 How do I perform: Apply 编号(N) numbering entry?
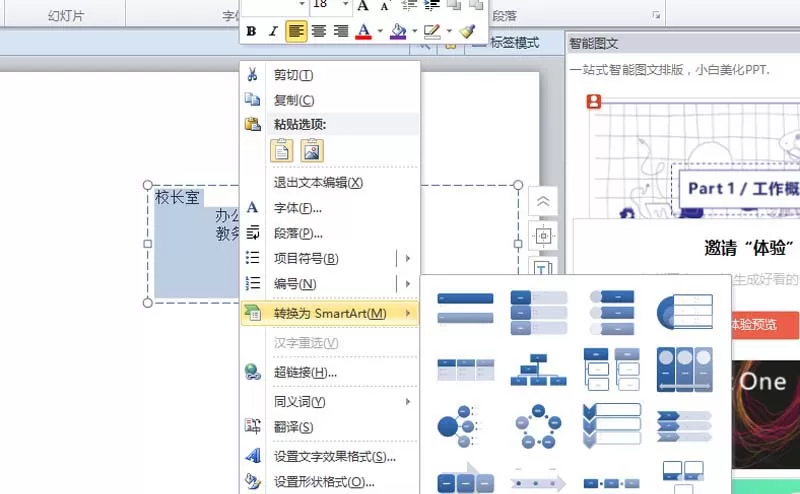coord(319,284)
